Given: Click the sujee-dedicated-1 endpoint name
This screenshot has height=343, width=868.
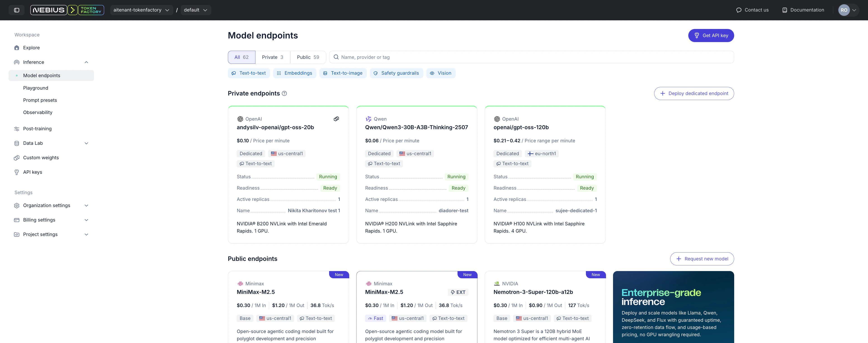Looking at the screenshot, I should coord(576,211).
